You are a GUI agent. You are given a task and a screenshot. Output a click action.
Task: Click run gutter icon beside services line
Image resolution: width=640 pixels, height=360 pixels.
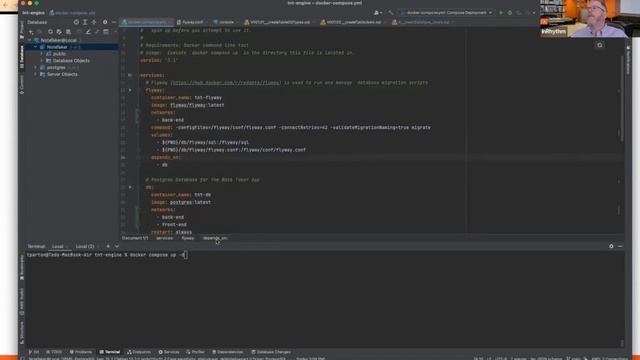click(130, 75)
